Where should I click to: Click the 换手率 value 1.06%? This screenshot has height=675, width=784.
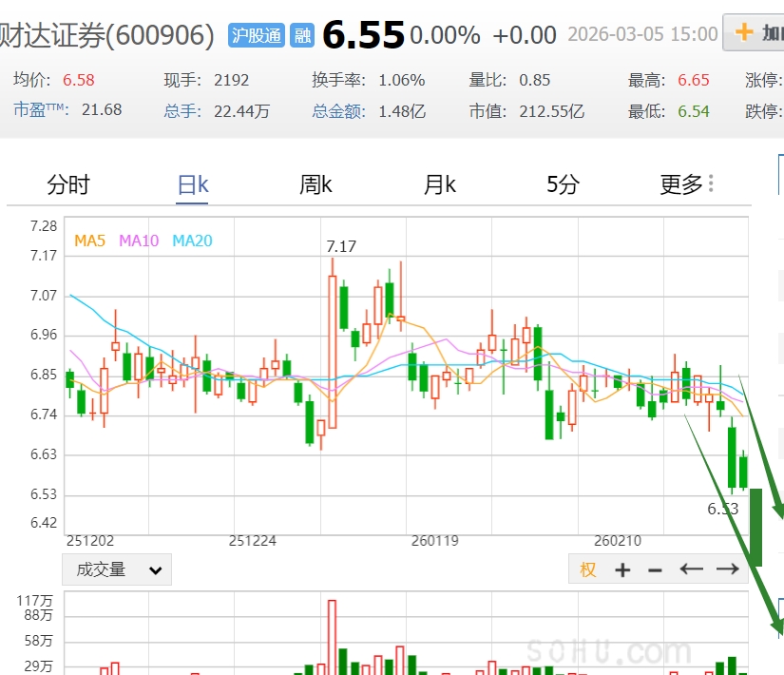point(401,80)
